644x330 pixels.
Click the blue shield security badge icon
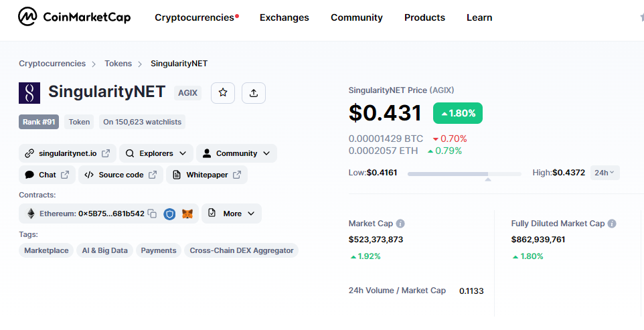169,214
